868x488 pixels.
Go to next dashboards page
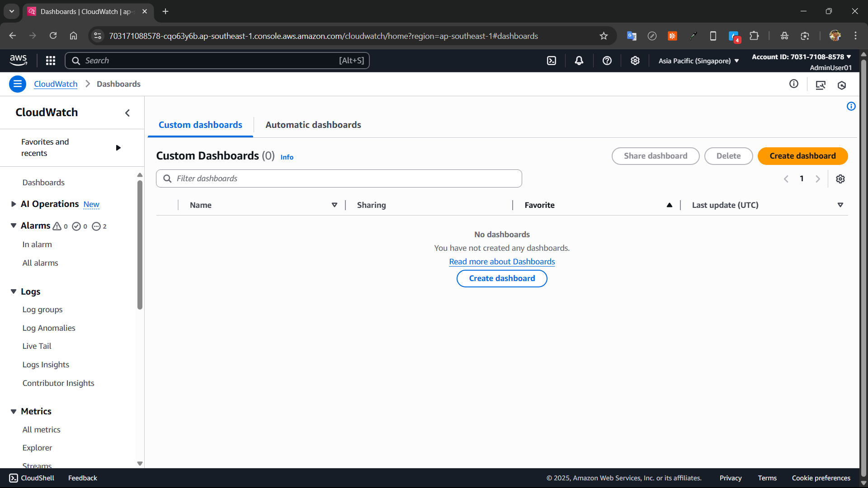[x=818, y=179]
